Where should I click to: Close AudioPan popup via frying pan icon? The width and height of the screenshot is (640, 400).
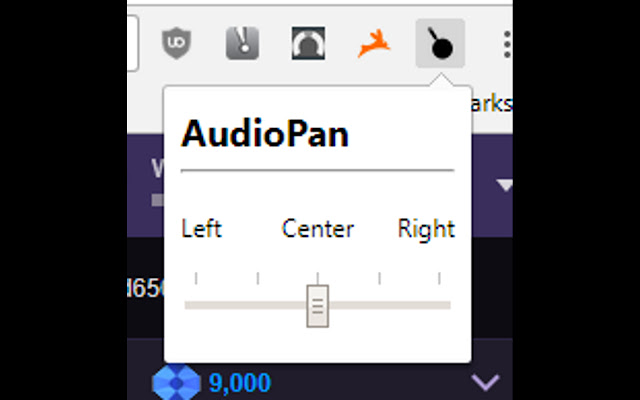[440, 43]
